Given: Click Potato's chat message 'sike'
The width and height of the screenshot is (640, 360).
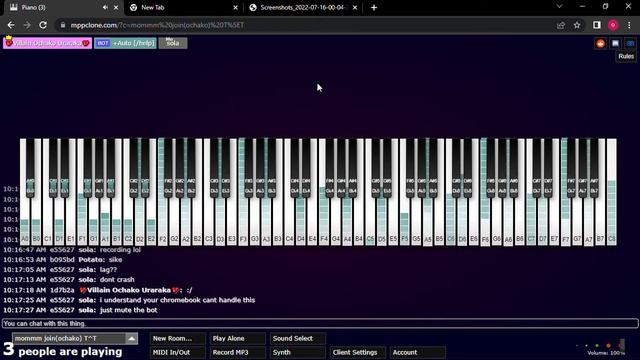Looking at the screenshot, I should click(x=116, y=260).
